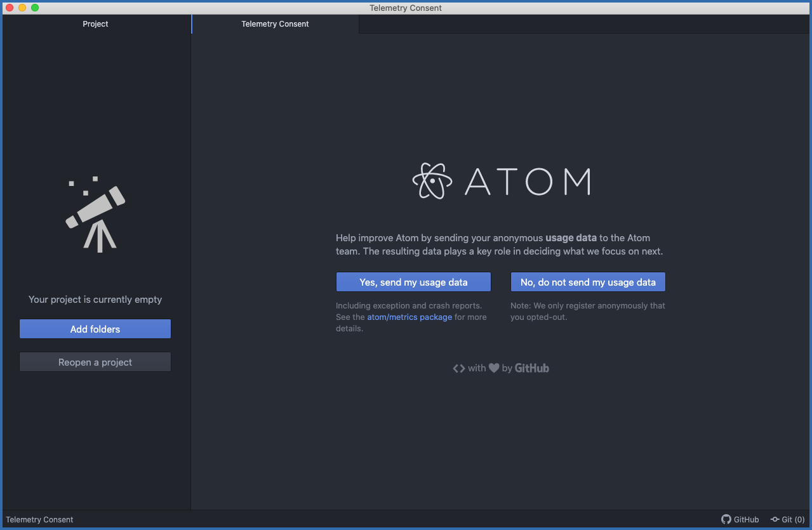The image size is (812, 530).
Task: Click the telescope graphic in the Project pane
Action: pos(95,214)
